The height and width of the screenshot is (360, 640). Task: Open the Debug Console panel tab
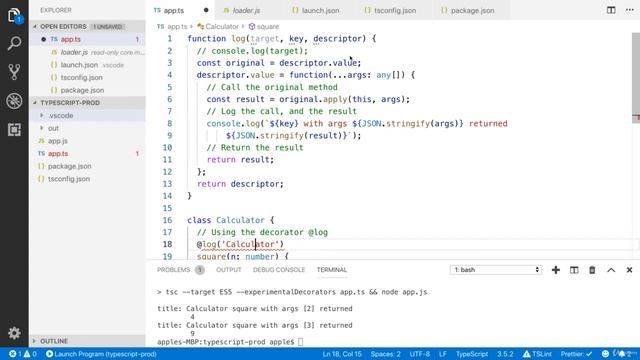(x=279, y=270)
